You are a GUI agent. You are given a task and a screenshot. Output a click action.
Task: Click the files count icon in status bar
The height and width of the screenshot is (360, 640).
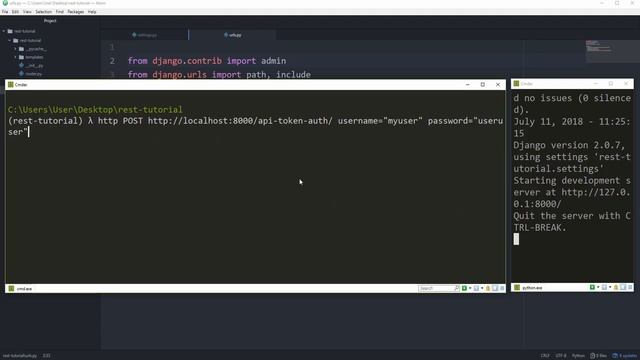(598, 356)
